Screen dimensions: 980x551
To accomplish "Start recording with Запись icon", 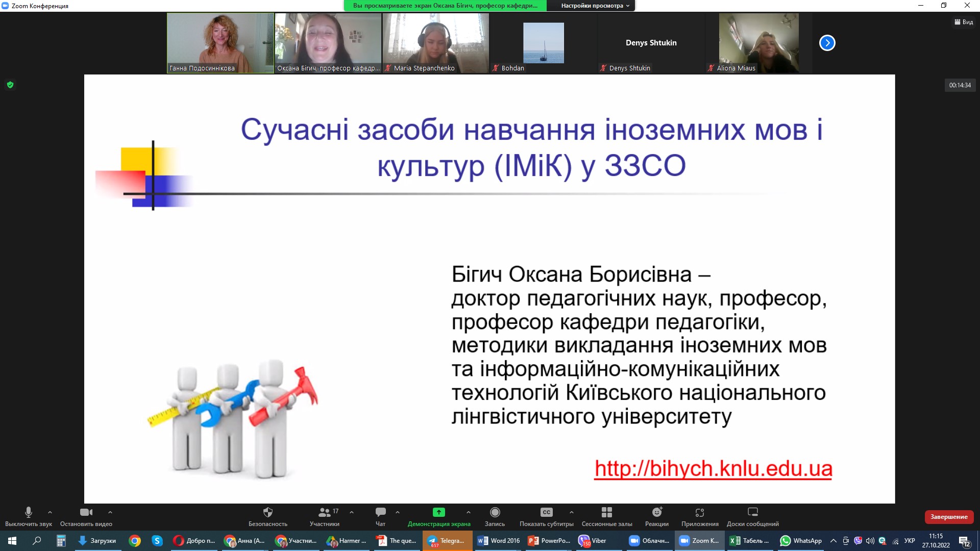I will 495,512.
